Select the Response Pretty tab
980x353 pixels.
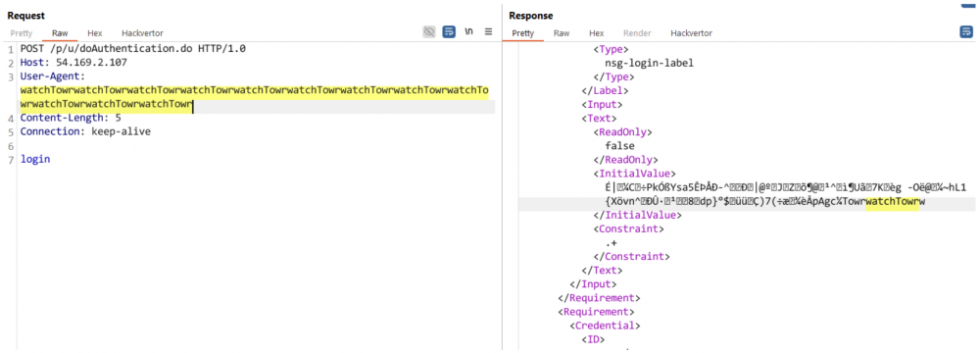pos(523,33)
